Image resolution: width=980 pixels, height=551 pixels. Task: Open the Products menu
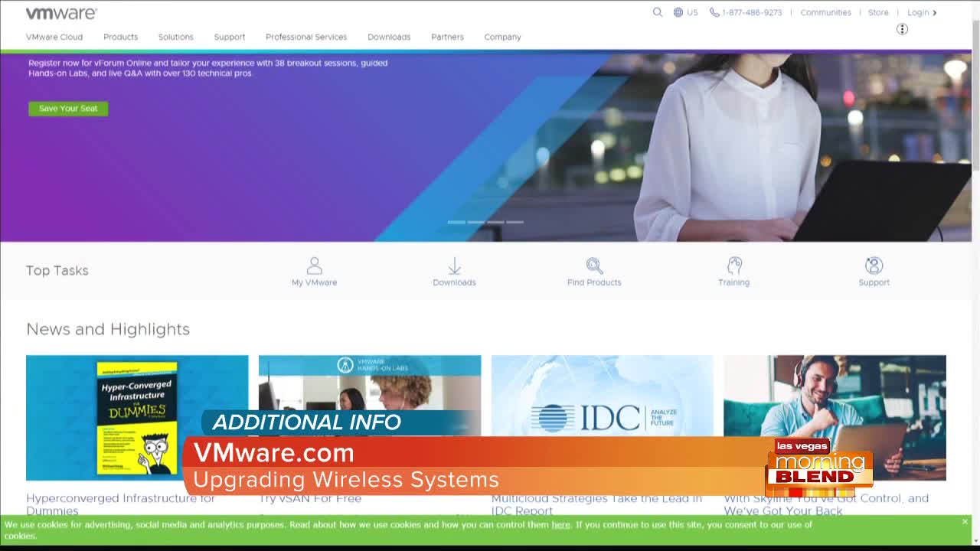click(x=121, y=37)
